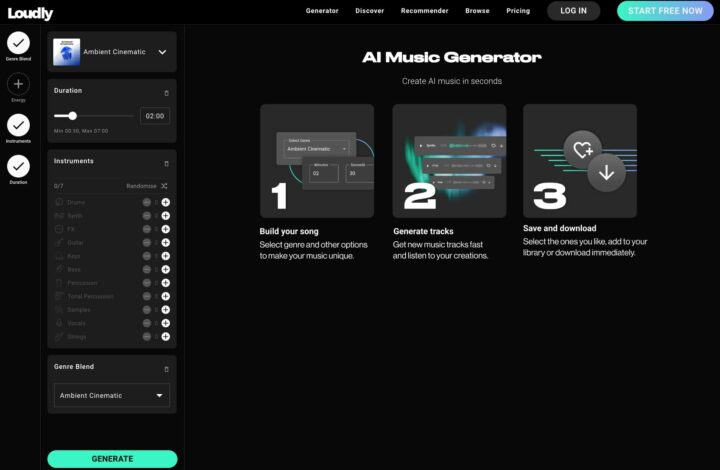Expand the Ambient Cinematic genre chevron at top
This screenshot has width=720, height=470.
[162, 52]
